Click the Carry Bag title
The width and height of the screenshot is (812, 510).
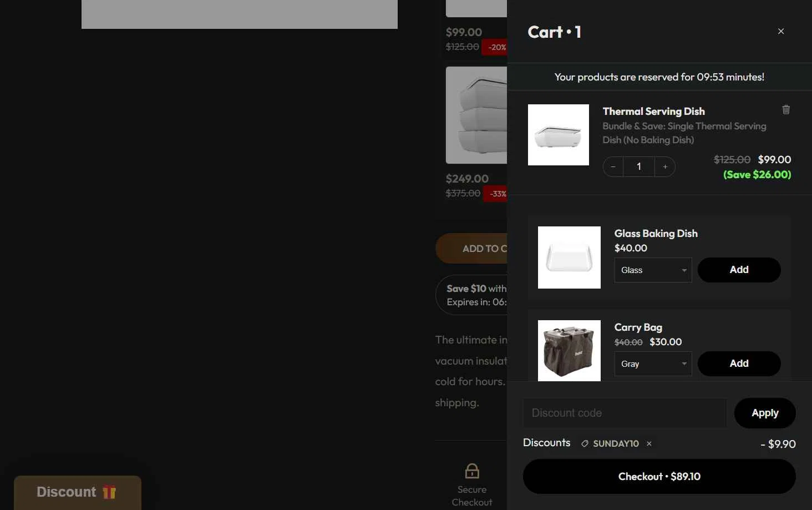click(x=638, y=327)
